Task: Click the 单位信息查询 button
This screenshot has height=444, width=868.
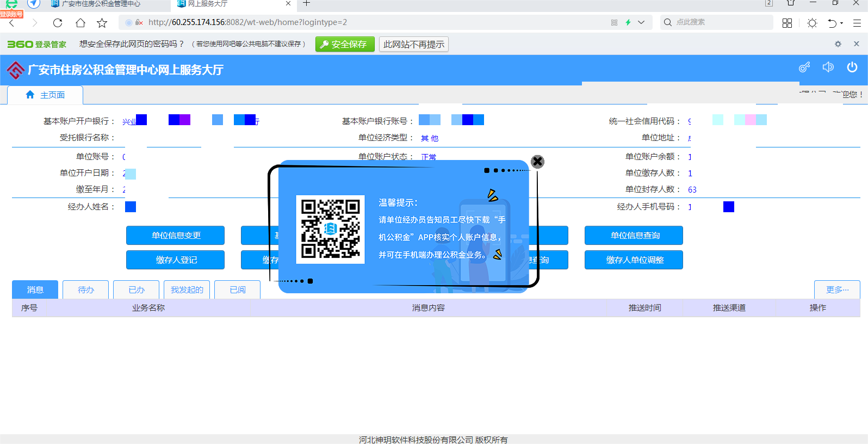Action: coord(634,235)
